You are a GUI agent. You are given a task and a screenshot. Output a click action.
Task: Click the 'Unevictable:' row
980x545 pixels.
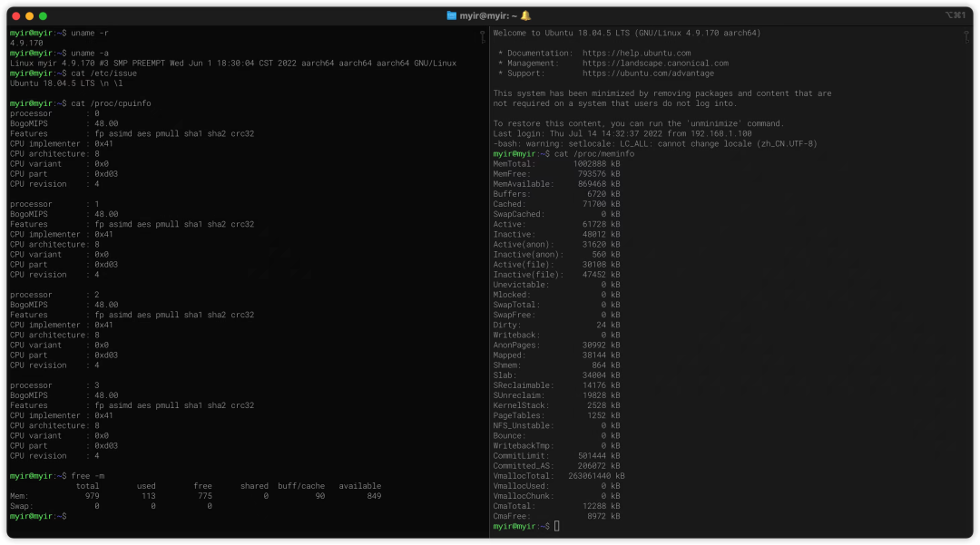[x=556, y=285]
